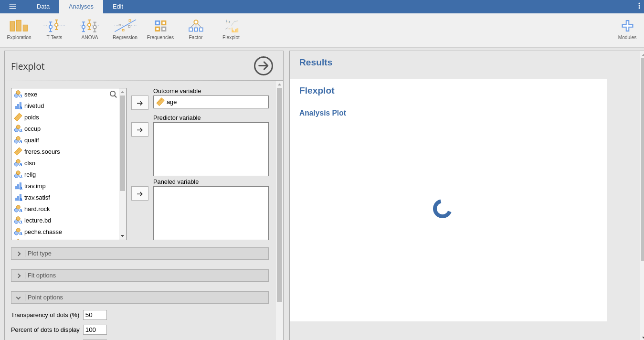The image size is (644, 340).
Task: Switch to the Edit tab
Action: pos(117,7)
